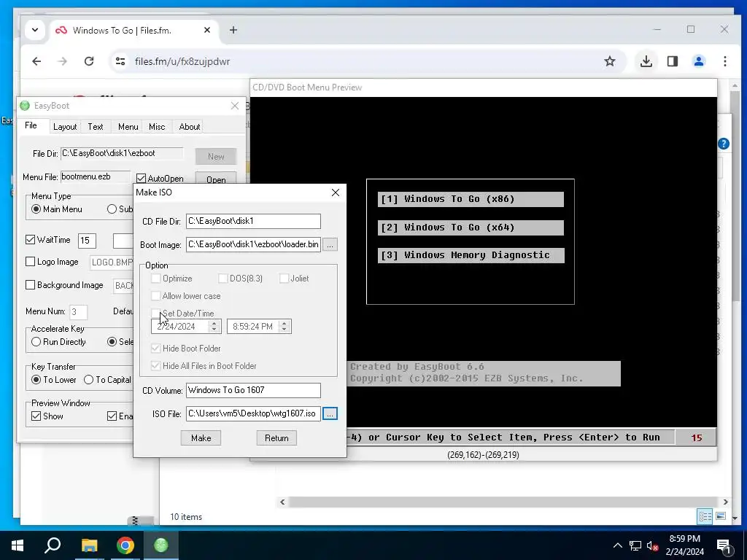Select To Lower radio button
747x560 pixels.
36,379
